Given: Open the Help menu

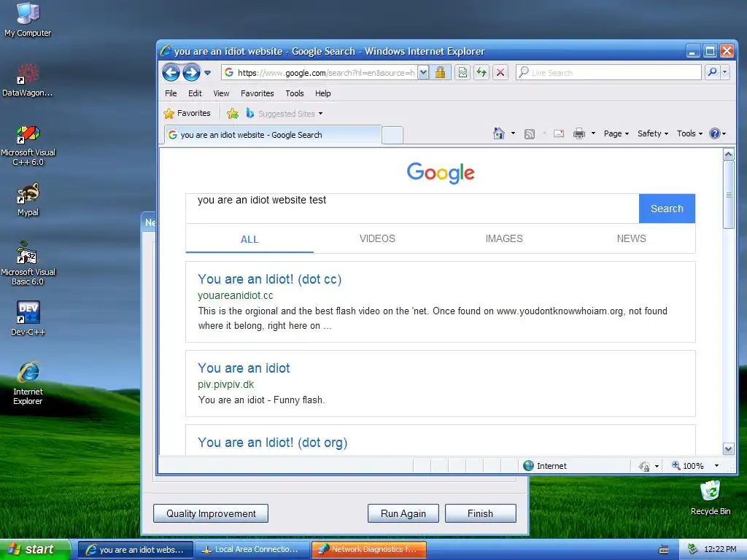Looking at the screenshot, I should pos(322,93).
